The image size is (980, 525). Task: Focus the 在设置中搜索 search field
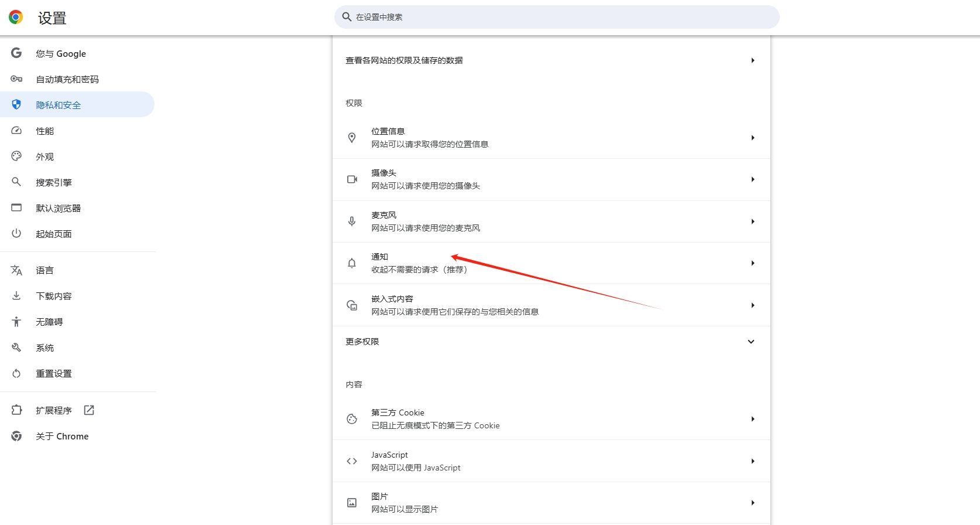pyautogui.click(x=557, y=17)
